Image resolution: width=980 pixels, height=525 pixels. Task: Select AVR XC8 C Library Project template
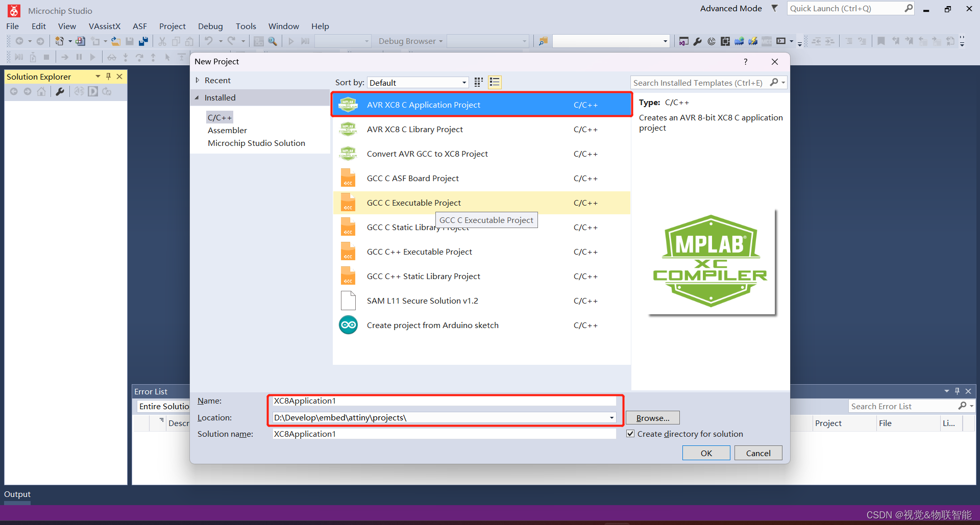point(482,130)
